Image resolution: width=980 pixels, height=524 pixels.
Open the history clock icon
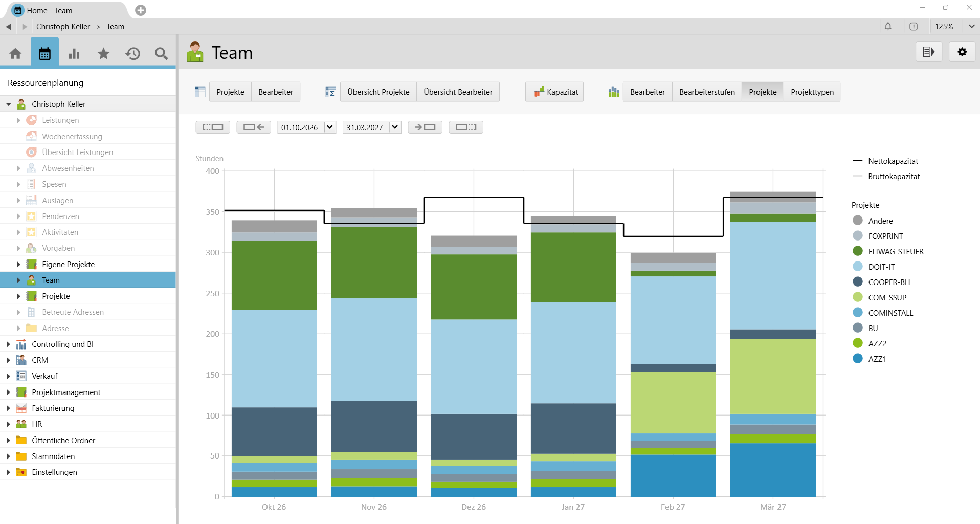pos(133,53)
